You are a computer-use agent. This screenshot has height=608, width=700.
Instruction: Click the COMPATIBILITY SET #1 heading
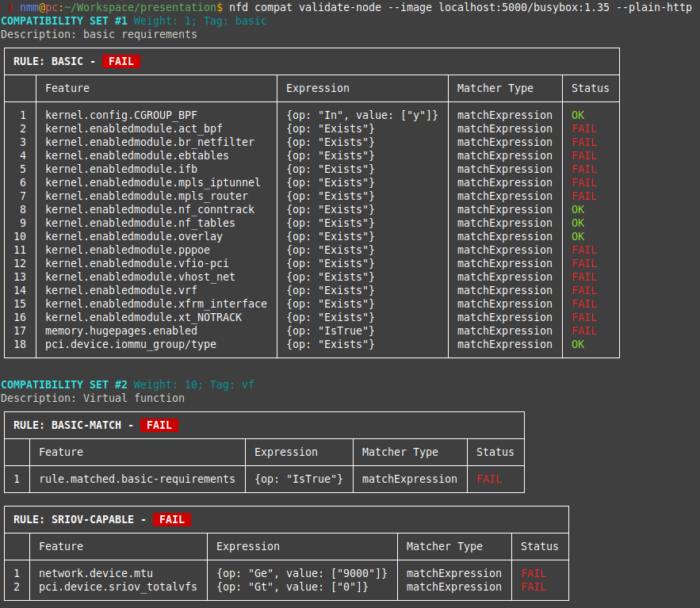(63, 21)
